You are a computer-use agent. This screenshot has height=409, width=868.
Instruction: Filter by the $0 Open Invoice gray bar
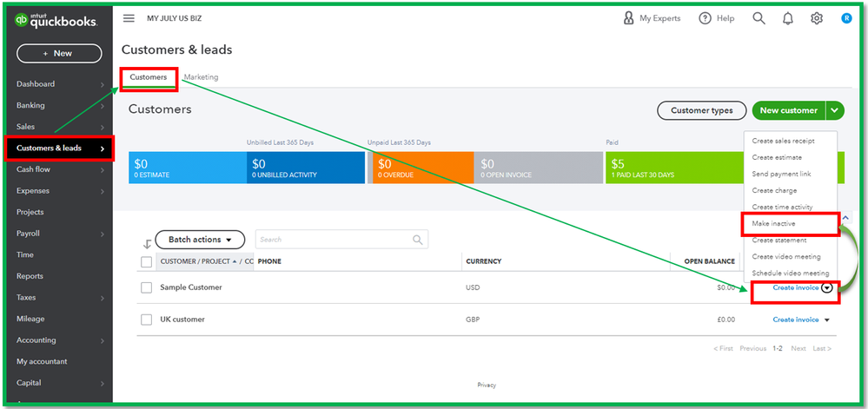[x=538, y=168]
